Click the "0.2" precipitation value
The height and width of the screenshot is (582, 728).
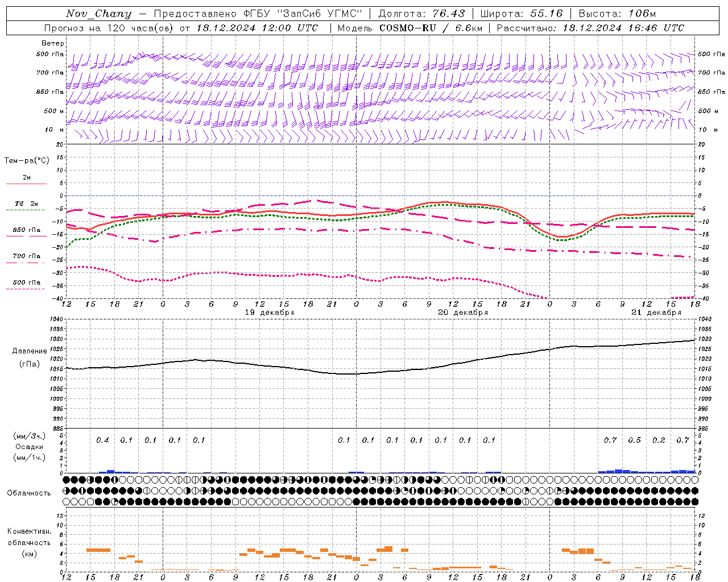click(x=659, y=440)
